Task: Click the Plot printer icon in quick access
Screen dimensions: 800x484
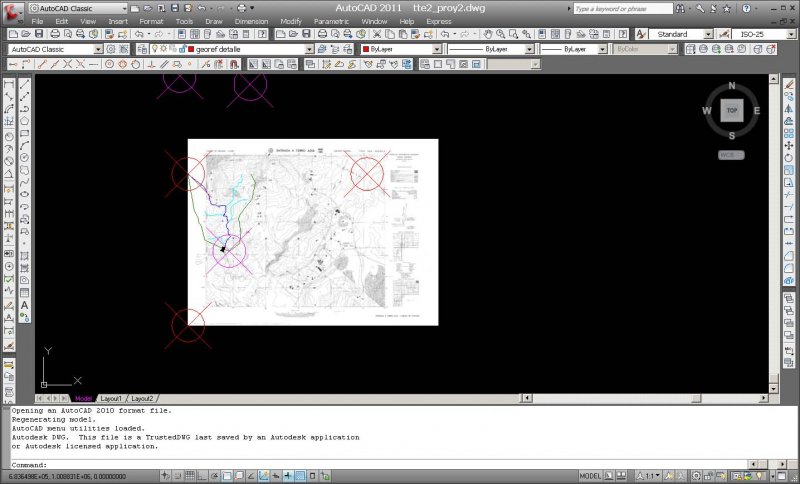Action: (x=241, y=8)
